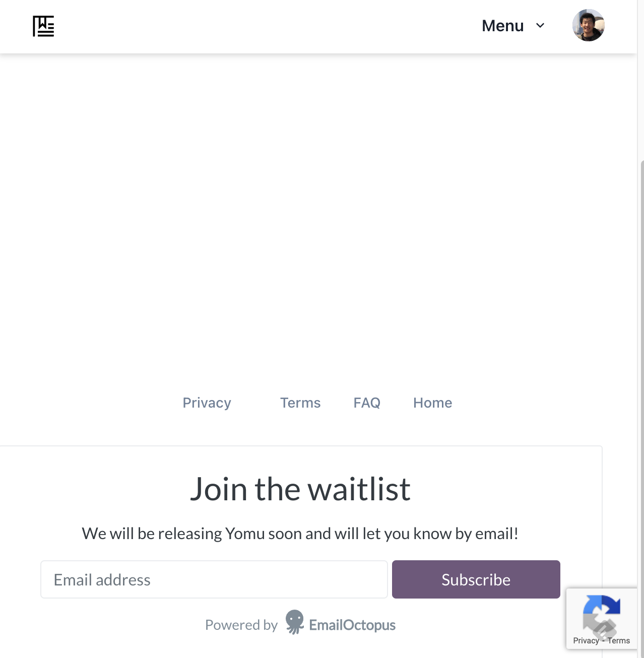
Task: Open reCAPTCHA badge Privacy link
Action: pos(586,640)
